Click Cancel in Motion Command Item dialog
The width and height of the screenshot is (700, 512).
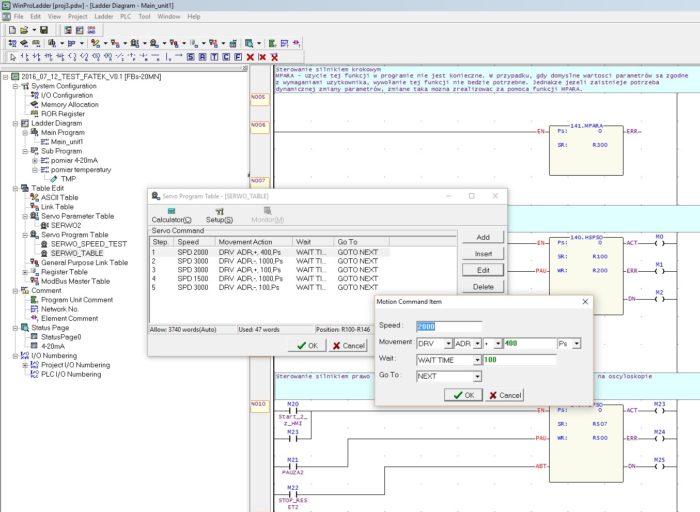[504, 395]
